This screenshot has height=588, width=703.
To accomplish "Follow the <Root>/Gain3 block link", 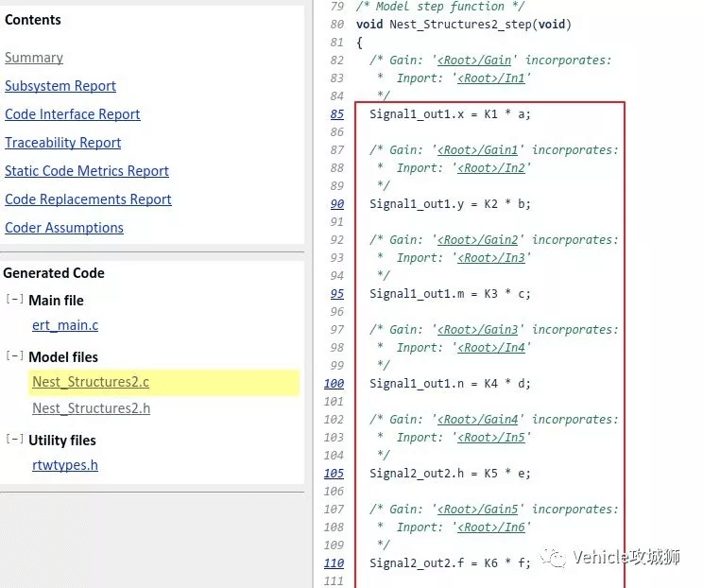I will [x=477, y=329].
